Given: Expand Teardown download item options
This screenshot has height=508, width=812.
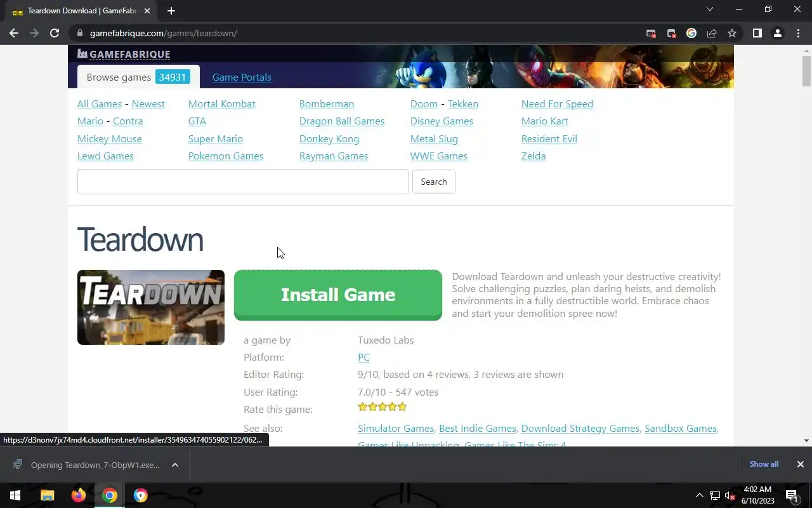Looking at the screenshot, I should click(175, 465).
